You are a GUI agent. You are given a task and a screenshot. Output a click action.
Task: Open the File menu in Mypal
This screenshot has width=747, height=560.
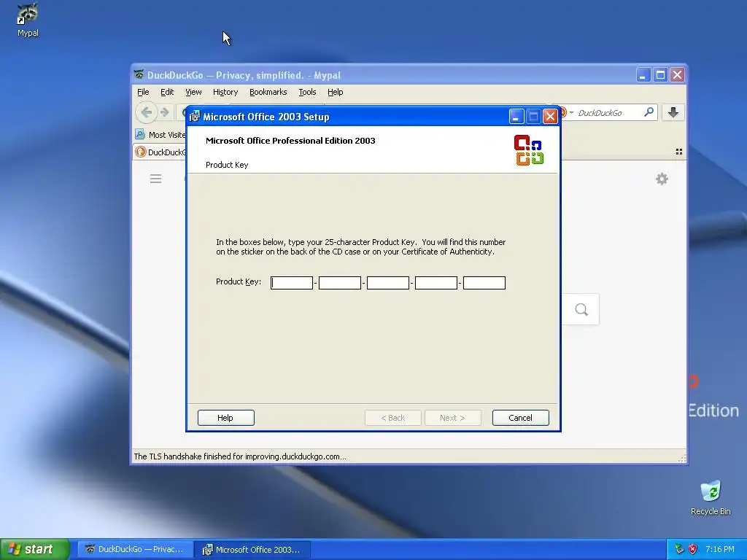pyautogui.click(x=143, y=92)
